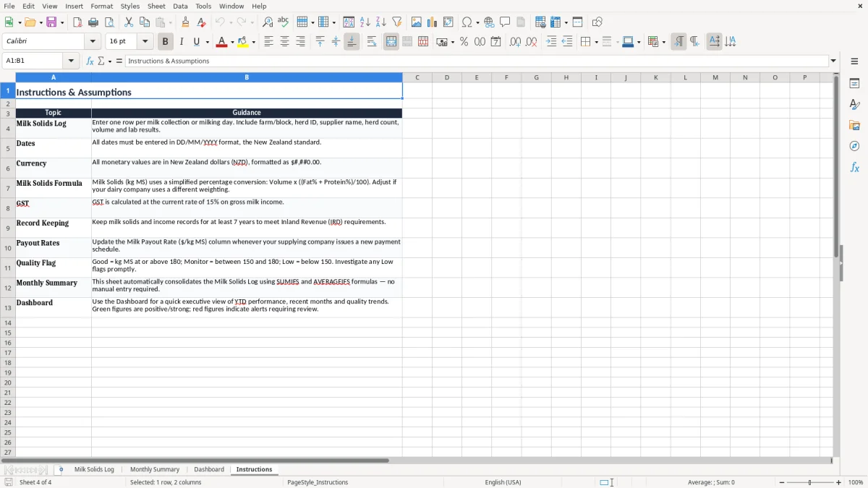
Task: Toggle Italic formatting
Action: click(182, 42)
